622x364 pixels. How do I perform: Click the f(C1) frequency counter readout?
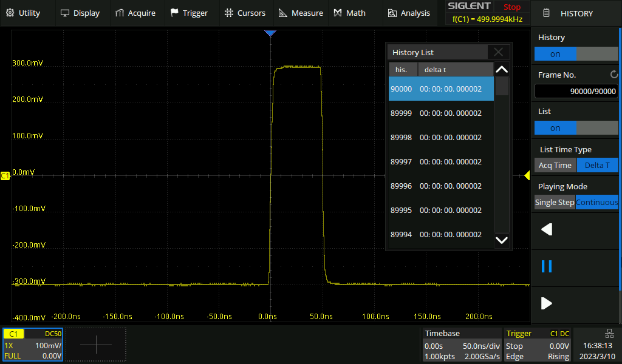tap(488, 19)
